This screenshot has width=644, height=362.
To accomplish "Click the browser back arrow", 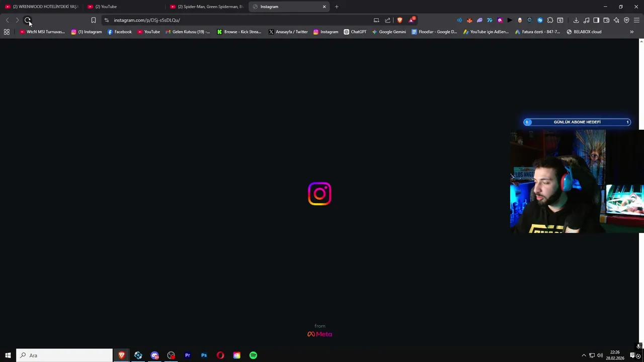I will [x=7, y=20].
